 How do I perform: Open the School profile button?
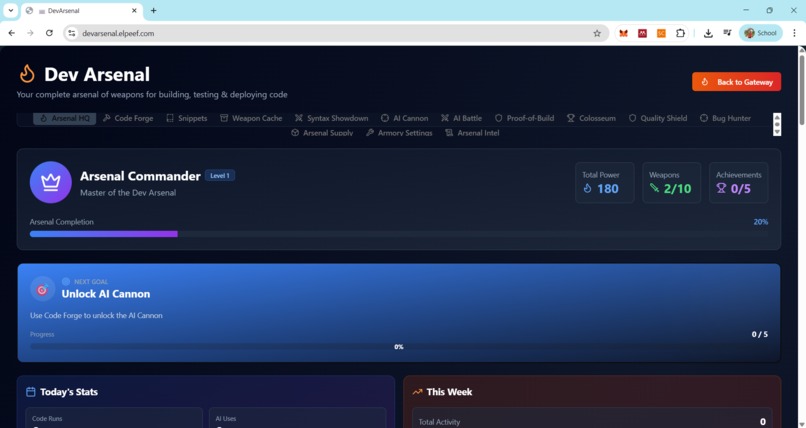point(761,33)
